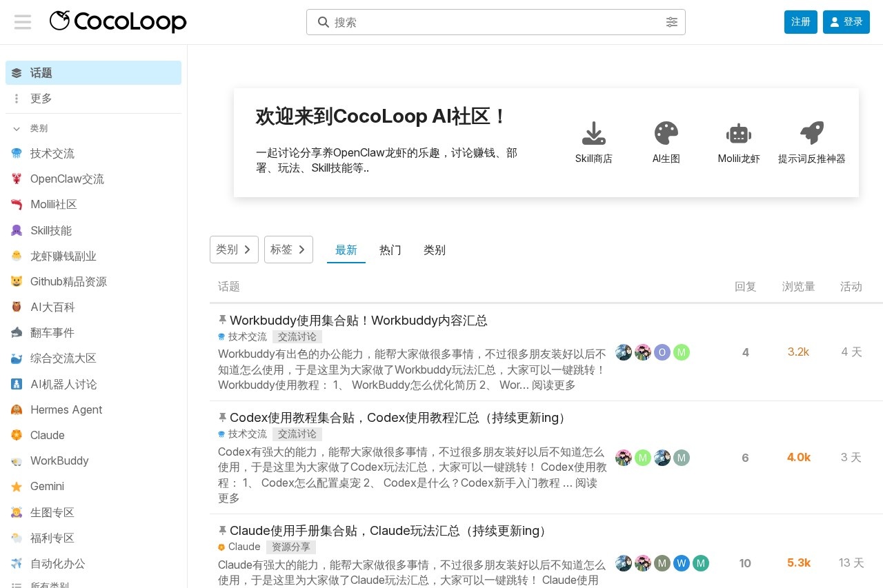Click the Claude category badge on topic
883x588 pixels.
coord(239,547)
